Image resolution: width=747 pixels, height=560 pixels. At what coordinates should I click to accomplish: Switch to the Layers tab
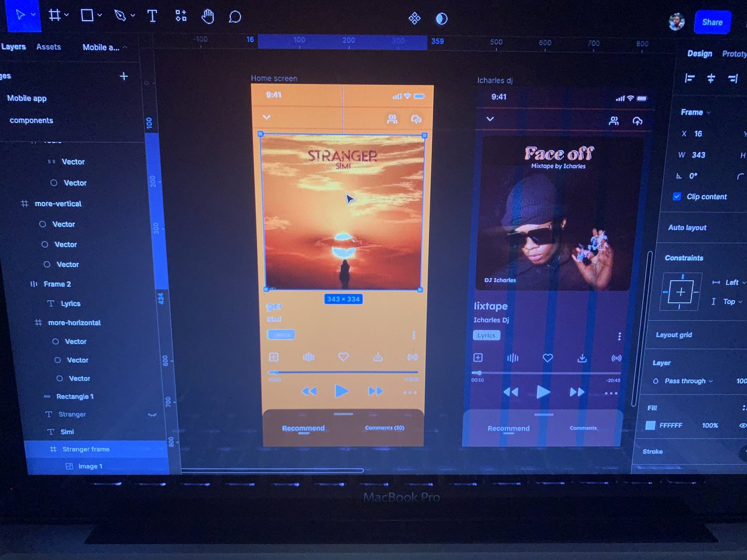coord(13,47)
